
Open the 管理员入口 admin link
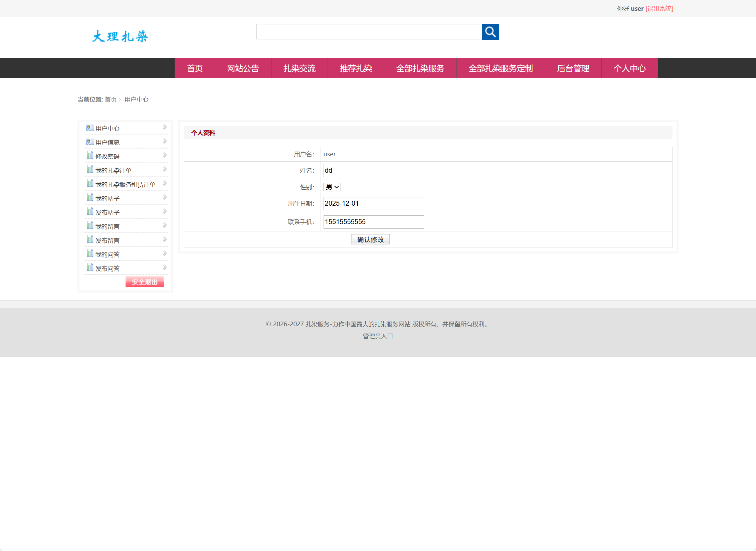377,336
